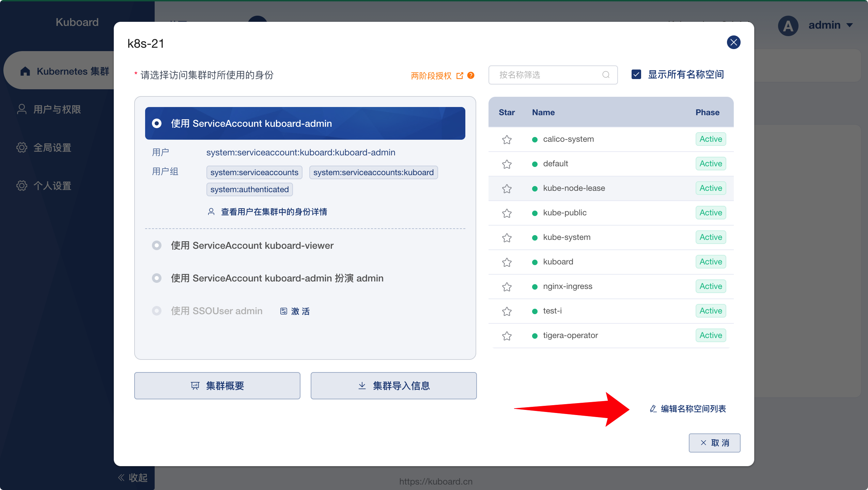Select ServiceAccount kuboard-viewer radio
This screenshot has height=490, width=868.
click(157, 245)
